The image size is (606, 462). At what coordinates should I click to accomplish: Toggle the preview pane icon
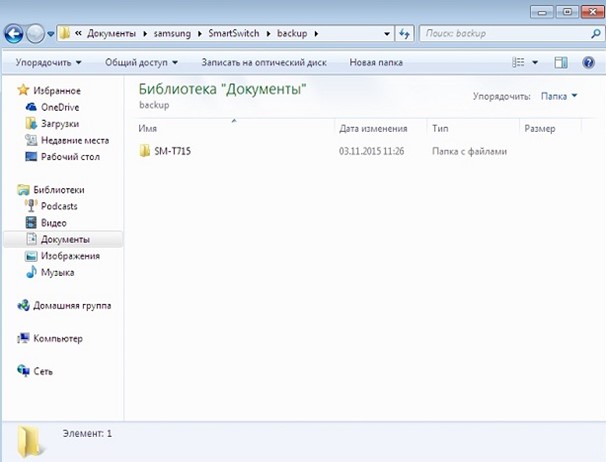tap(561, 62)
